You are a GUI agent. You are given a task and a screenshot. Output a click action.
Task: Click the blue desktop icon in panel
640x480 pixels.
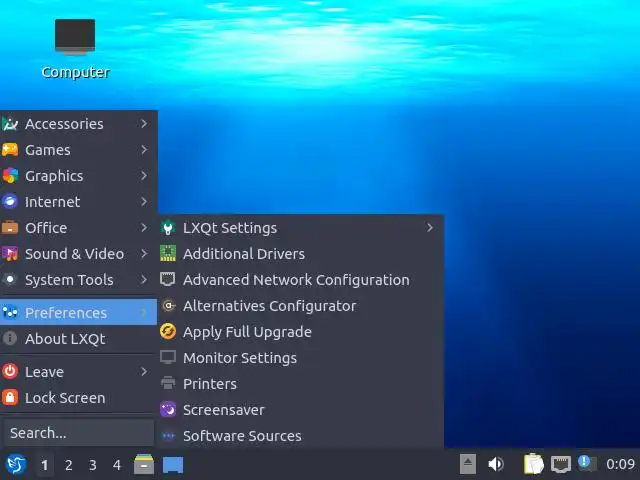click(173, 465)
